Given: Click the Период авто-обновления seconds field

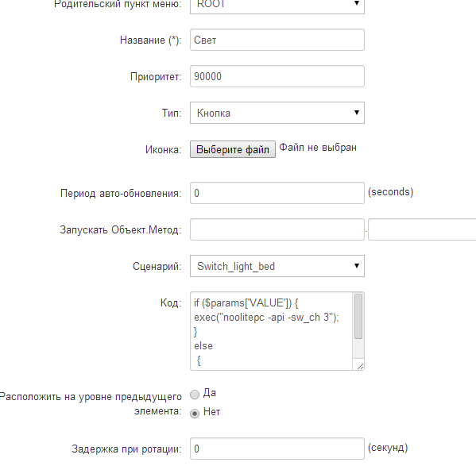Looking at the screenshot, I should coord(277,193).
